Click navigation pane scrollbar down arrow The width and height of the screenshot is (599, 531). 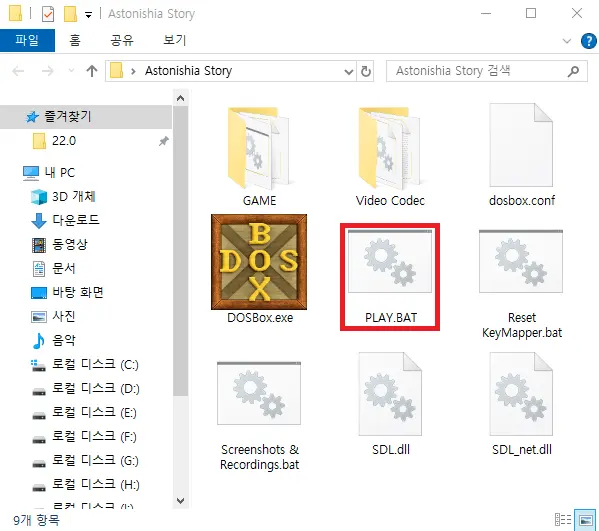pyautogui.click(x=181, y=500)
